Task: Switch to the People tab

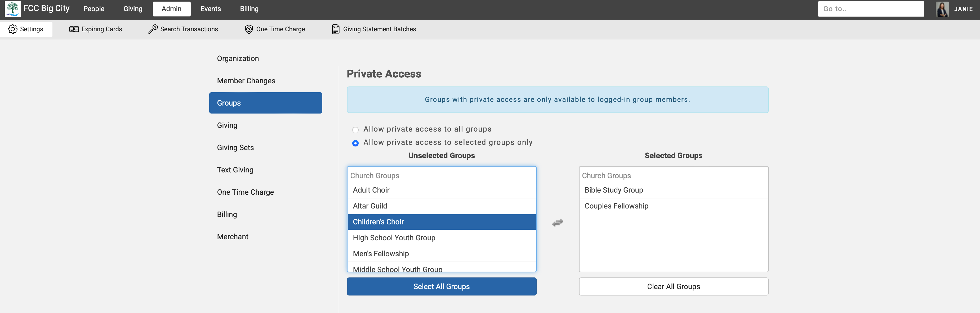Action: click(93, 9)
